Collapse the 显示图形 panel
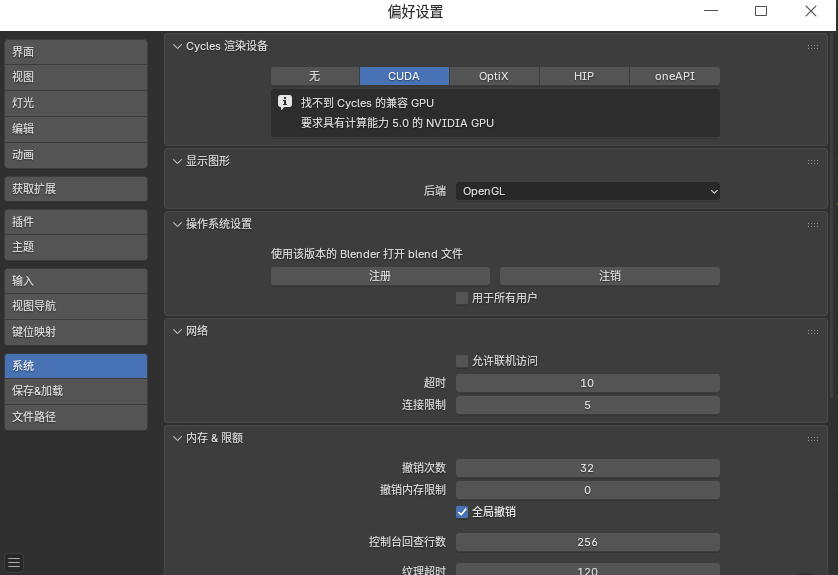Screen dimensions: 838x575 pyautogui.click(x=177, y=161)
